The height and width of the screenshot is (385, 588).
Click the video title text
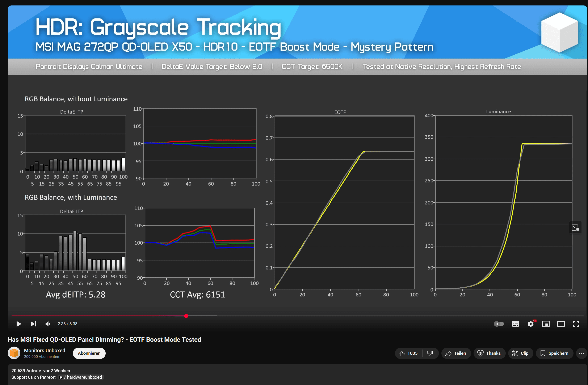coord(104,339)
